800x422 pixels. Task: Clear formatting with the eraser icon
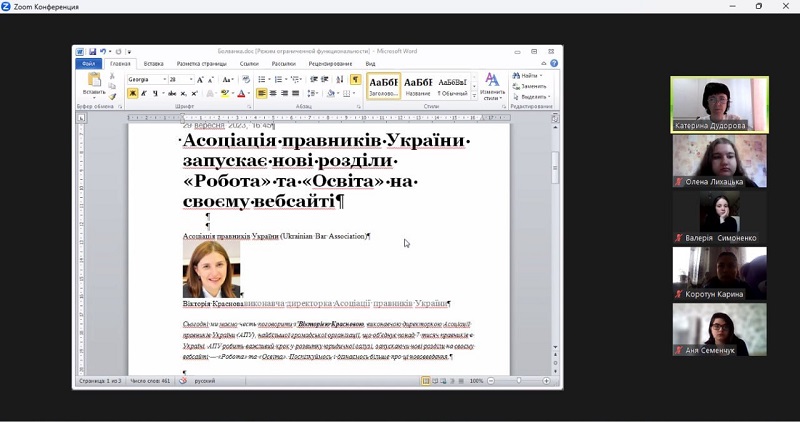[246, 79]
